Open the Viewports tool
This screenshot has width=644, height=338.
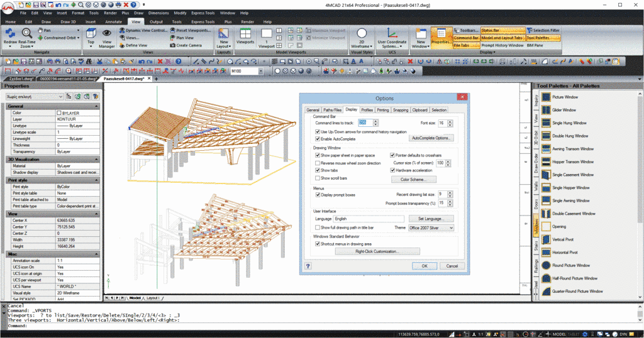coord(245,36)
